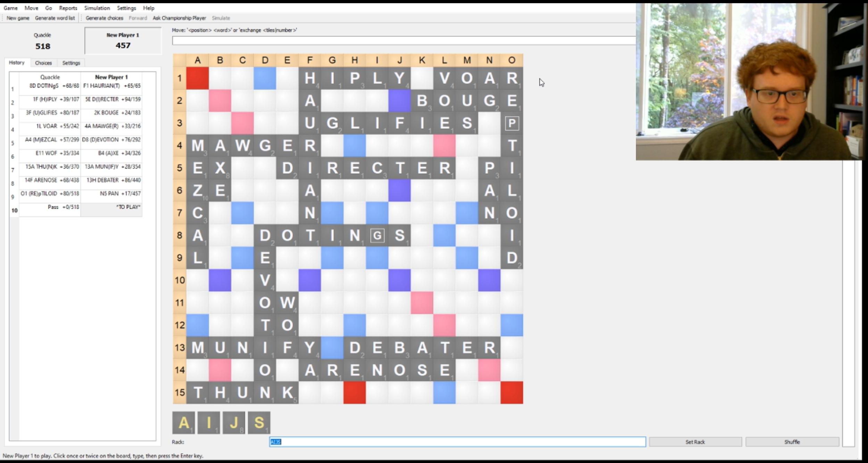Switch to the Settings tab in left panel
868x463 pixels.
coord(71,63)
